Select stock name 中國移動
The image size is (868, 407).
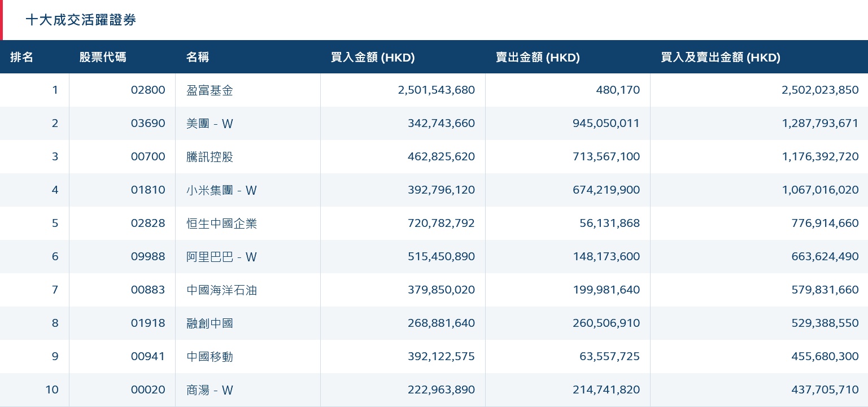pyautogui.click(x=210, y=357)
